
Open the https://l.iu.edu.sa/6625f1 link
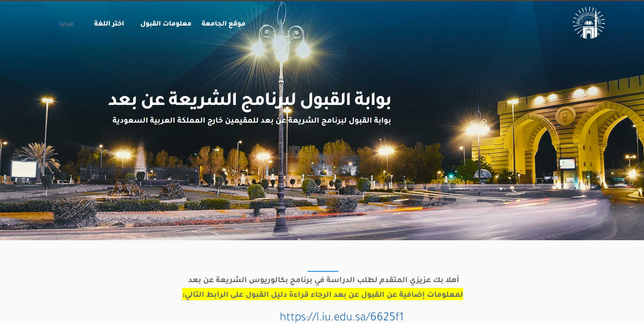pos(342,317)
